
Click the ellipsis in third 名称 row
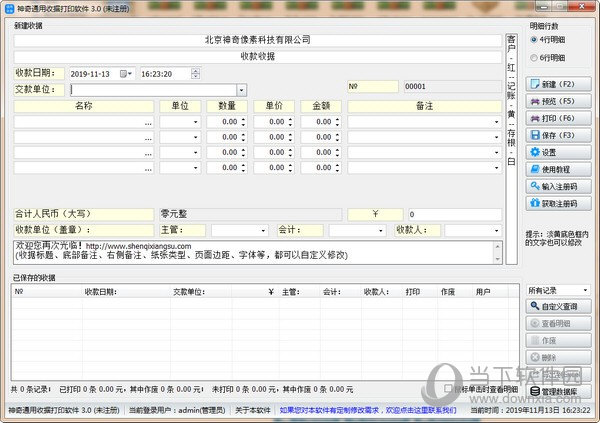[x=148, y=153]
